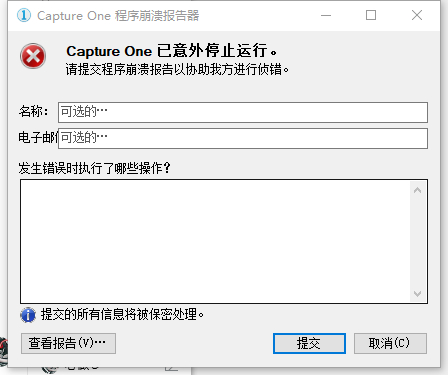
Task: Focus the 电子邮件 email input field
Action: coord(243,138)
